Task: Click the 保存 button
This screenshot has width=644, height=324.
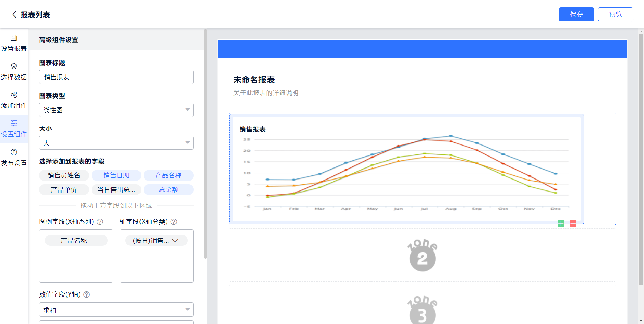Action: tap(576, 14)
